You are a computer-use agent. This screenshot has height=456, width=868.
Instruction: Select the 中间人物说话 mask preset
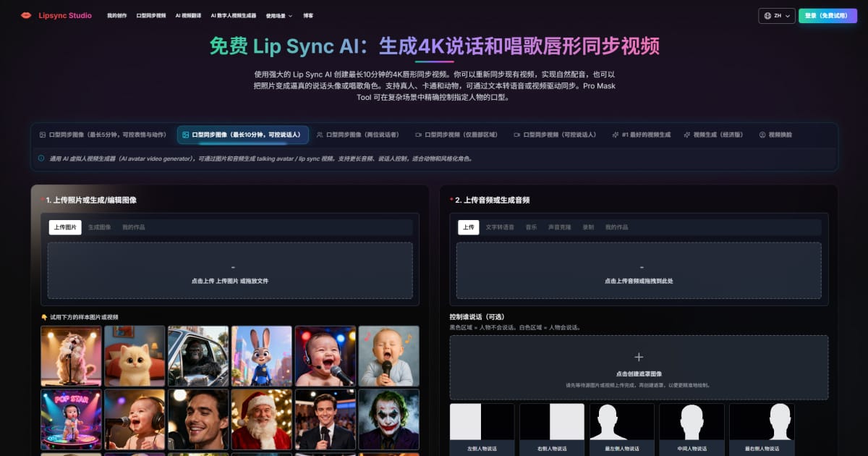point(692,429)
